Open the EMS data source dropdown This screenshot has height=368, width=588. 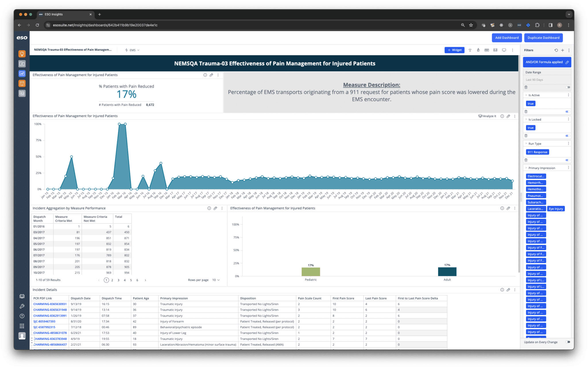tap(132, 50)
